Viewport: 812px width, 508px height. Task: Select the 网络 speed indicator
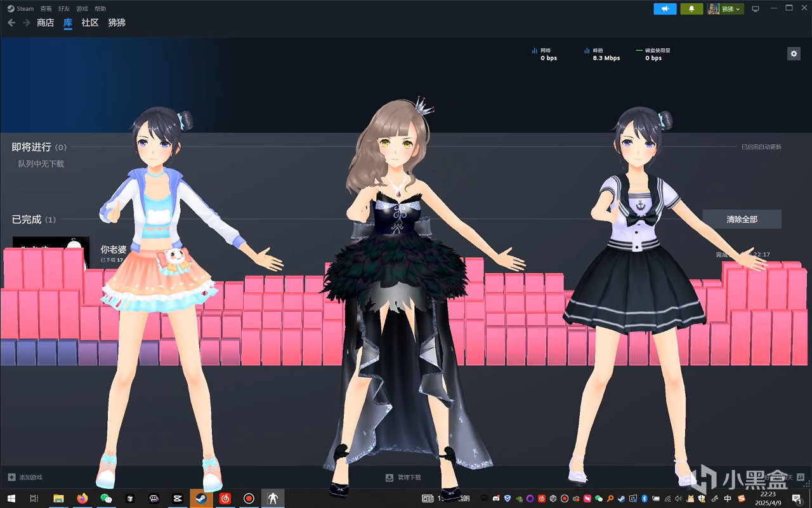[x=545, y=54]
